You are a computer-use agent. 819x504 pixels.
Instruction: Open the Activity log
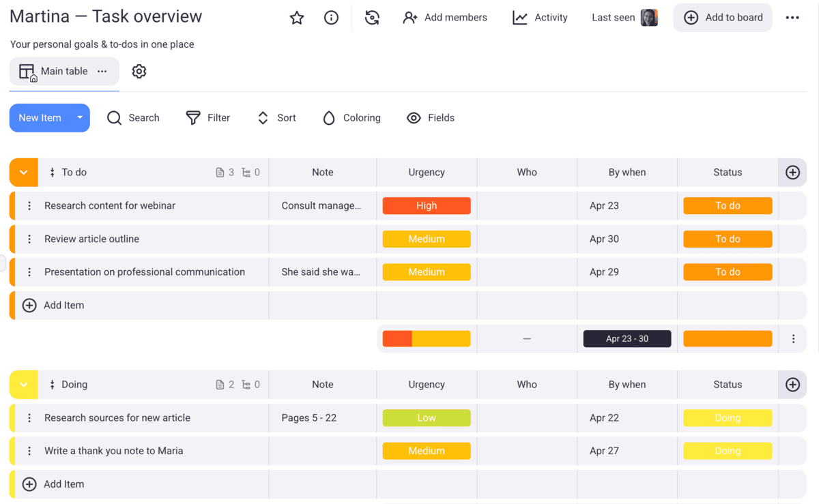(x=540, y=18)
